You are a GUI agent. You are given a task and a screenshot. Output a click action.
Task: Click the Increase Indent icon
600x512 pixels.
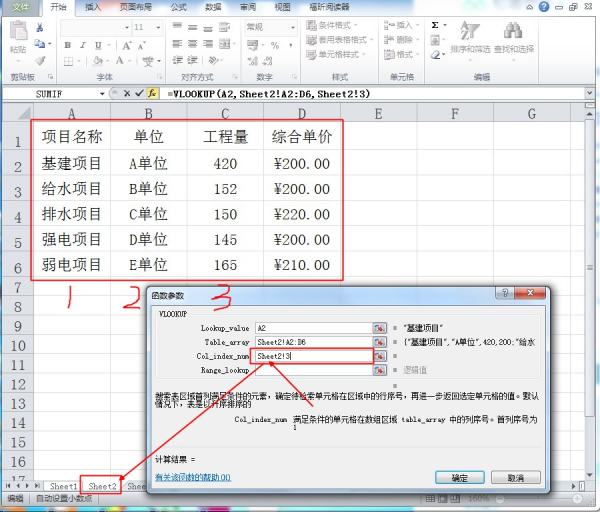tap(192, 60)
